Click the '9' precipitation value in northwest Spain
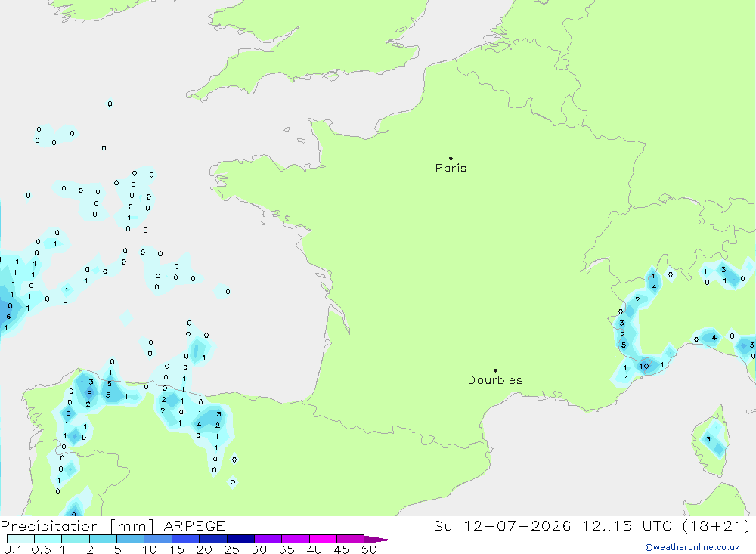Screen dimensions: 756x554 [x=89, y=393]
